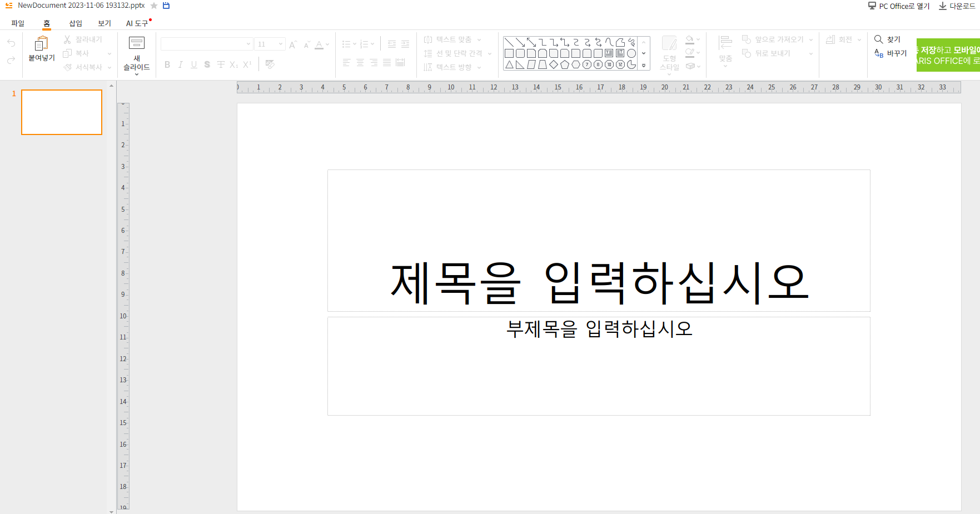Apply the Strikethrough icon
The width and height of the screenshot is (980, 514).
tap(207, 64)
